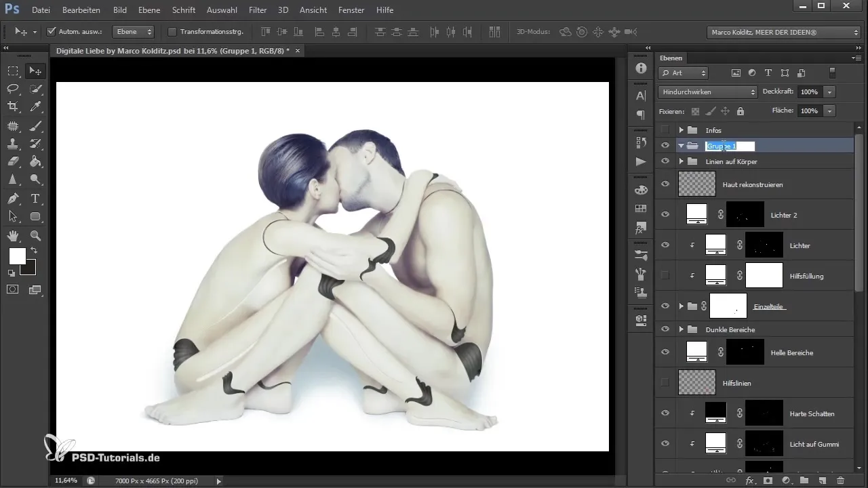Show the Infos group layer
This screenshot has height=488, width=868.
665,129
